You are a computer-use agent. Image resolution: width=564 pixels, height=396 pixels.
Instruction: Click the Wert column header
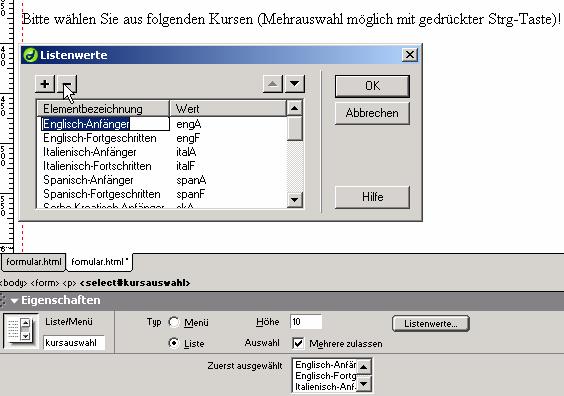click(228, 109)
